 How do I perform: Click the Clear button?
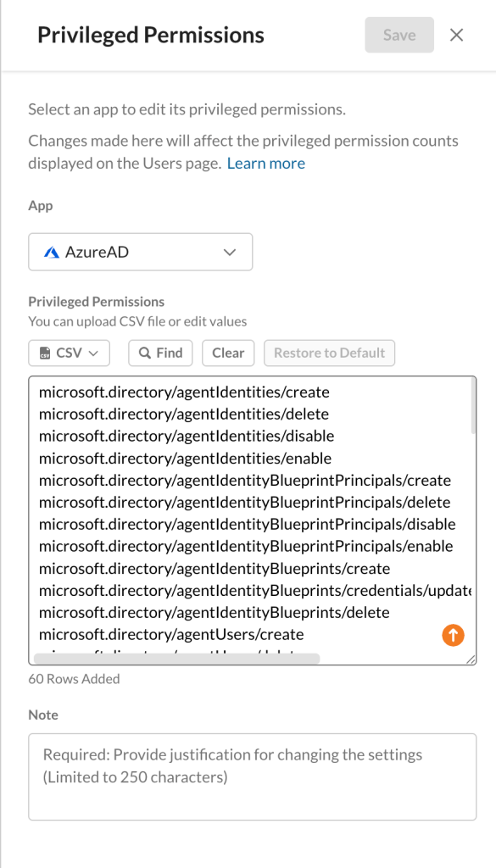[x=228, y=353]
